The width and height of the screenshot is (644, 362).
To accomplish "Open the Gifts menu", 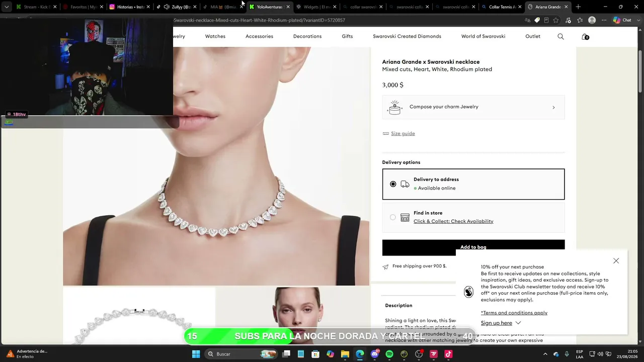I will [x=347, y=36].
